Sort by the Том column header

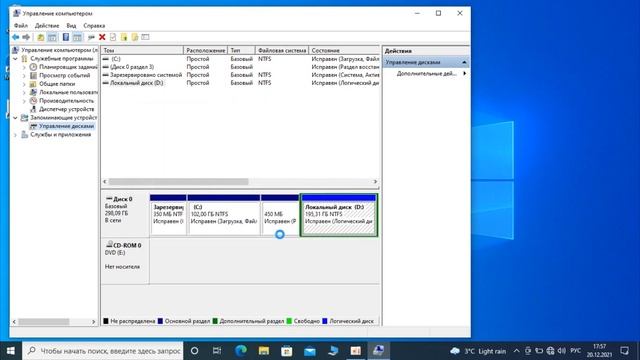[142, 50]
